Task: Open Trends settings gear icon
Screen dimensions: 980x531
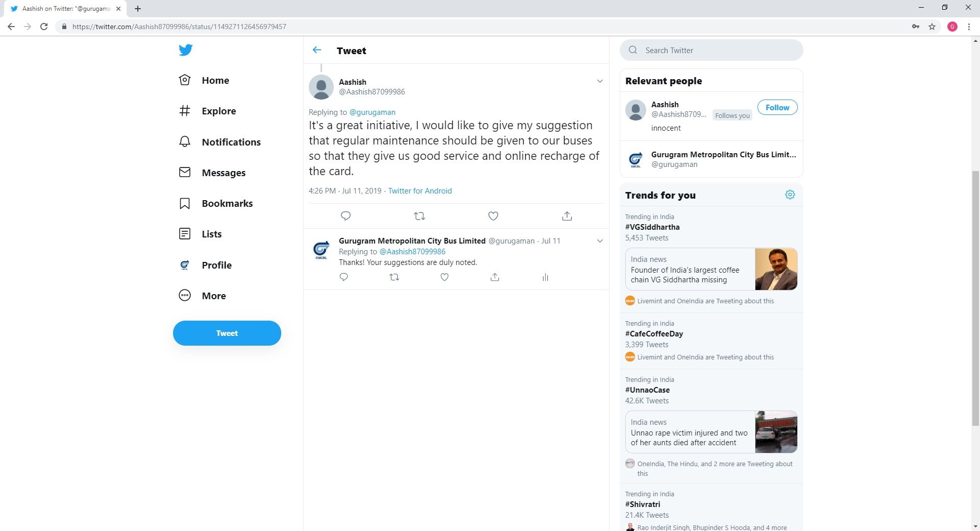Action: (x=790, y=195)
